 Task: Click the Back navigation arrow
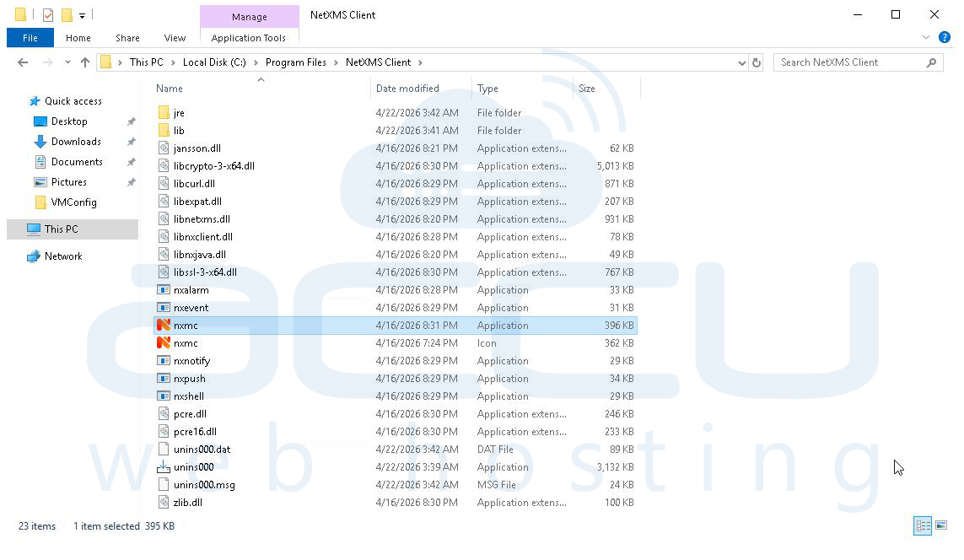(x=23, y=62)
